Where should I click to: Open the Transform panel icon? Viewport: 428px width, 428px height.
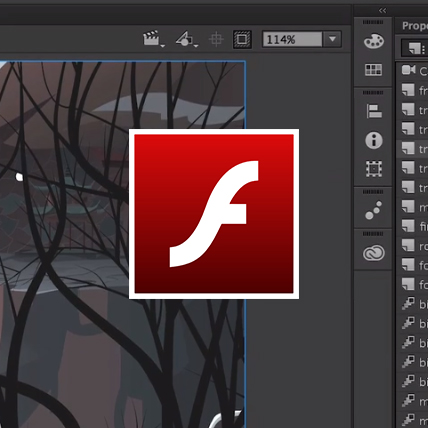(x=374, y=169)
